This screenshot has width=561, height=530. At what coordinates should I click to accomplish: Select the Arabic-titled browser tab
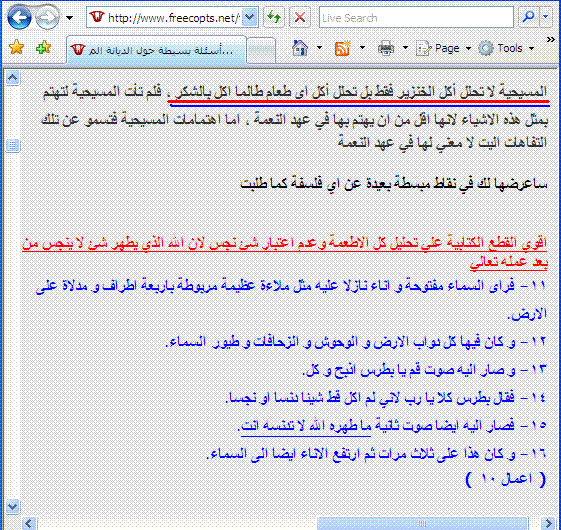156,50
